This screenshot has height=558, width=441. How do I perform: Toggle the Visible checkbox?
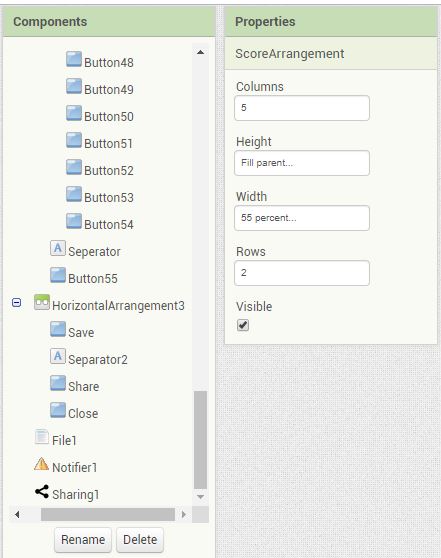tap(243, 325)
